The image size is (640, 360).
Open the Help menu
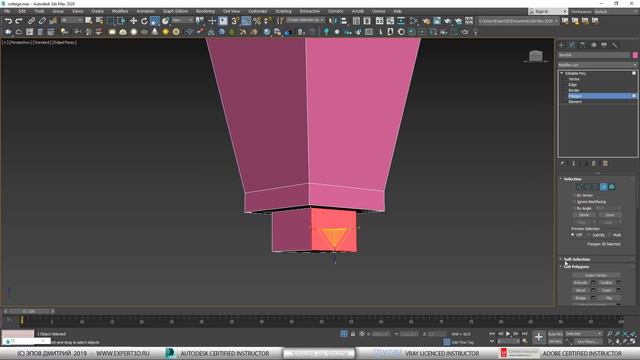pyautogui.click(x=397, y=11)
